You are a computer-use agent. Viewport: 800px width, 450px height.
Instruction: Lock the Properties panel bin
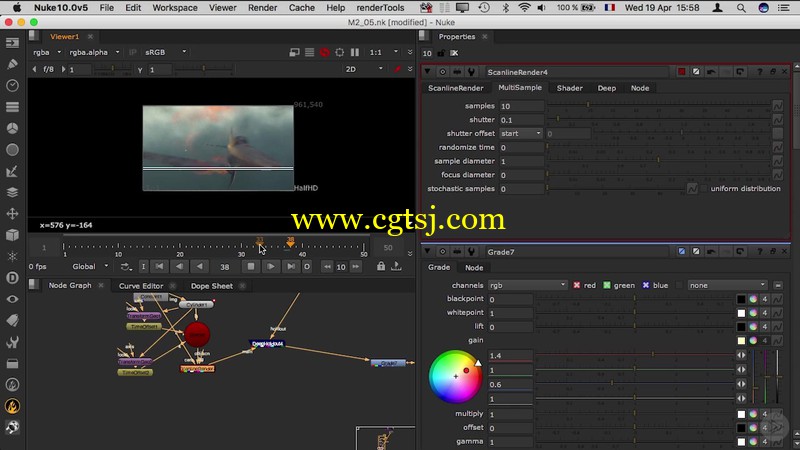(441, 53)
